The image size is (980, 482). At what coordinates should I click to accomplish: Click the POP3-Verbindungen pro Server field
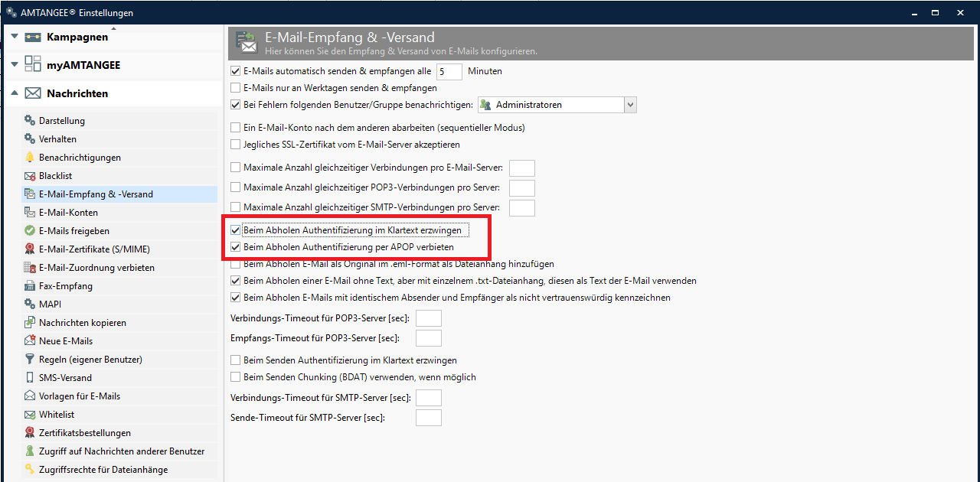point(522,188)
